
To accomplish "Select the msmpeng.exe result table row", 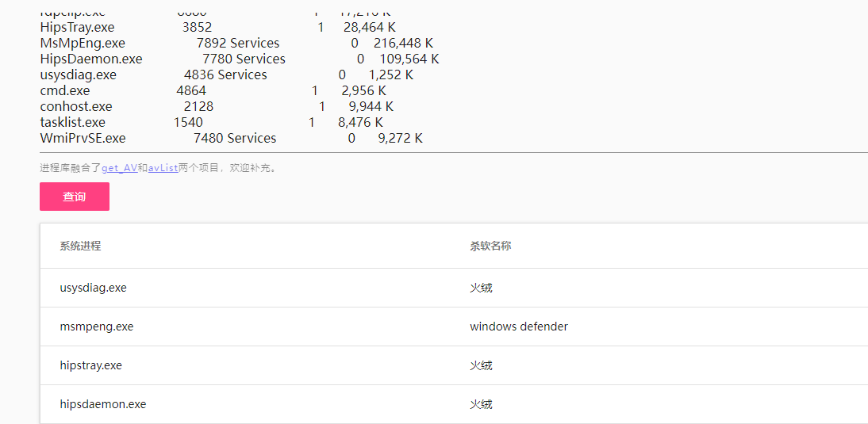I will pos(454,327).
